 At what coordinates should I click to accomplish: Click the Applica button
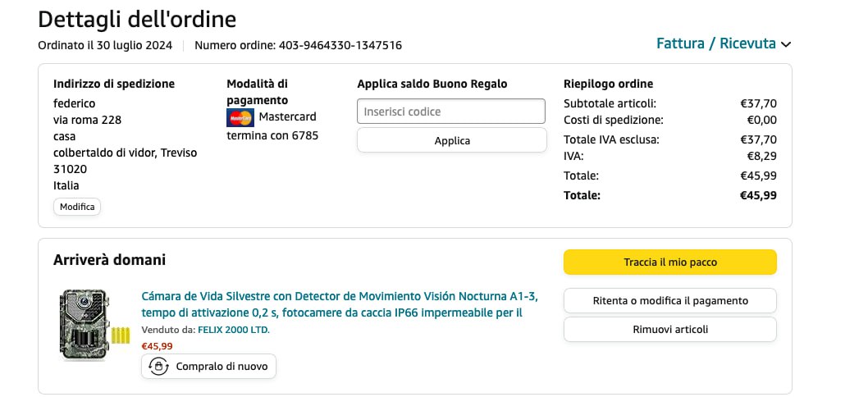[x=451, y=140]
